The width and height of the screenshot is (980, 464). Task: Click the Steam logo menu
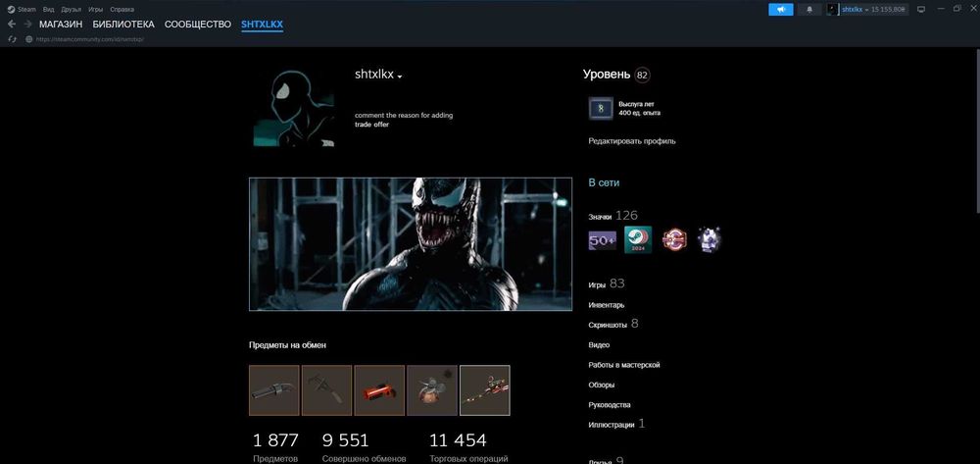click(x=22, y=10)
